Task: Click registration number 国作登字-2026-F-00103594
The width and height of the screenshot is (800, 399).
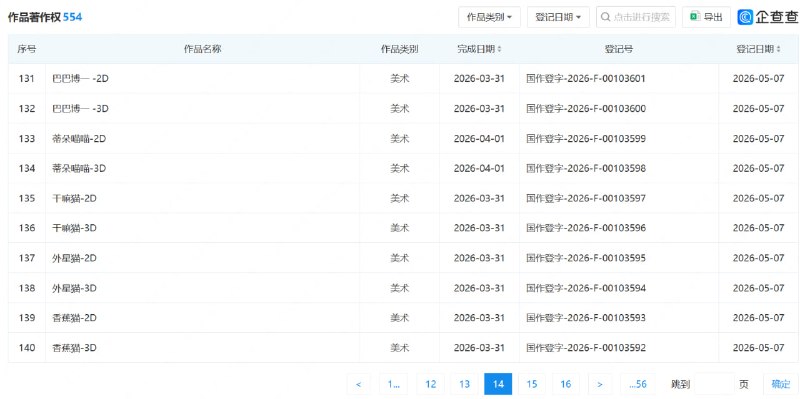Action: [x=586, y=288]
